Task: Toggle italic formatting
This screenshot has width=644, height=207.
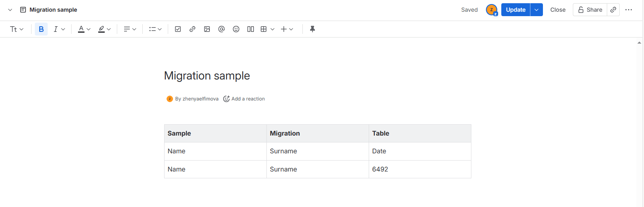Action: [x=56, y=29]
